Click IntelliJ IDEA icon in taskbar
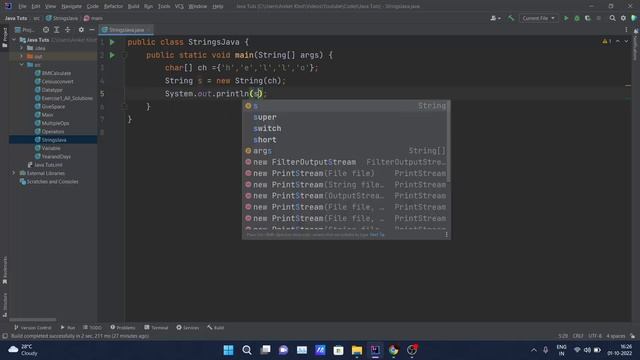Screen dimensions: 640x360 point(375,350)
